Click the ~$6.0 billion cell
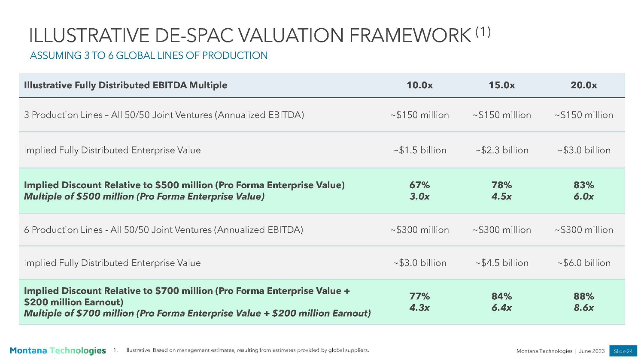 [583, 263]
